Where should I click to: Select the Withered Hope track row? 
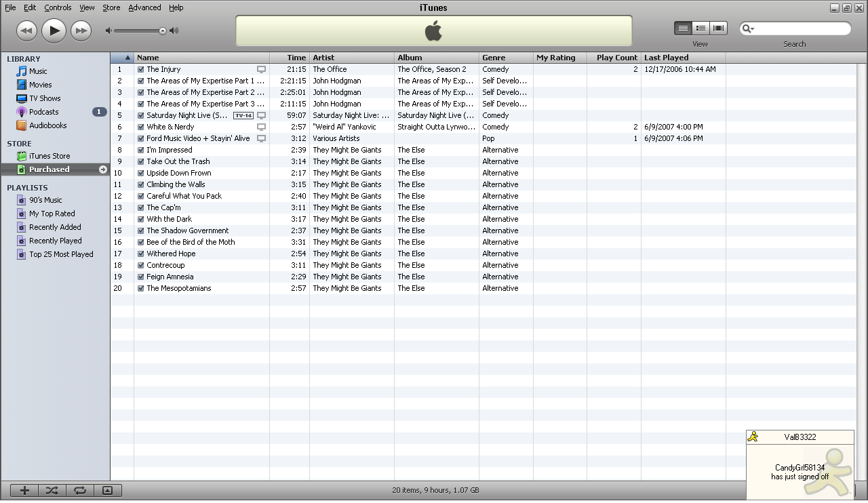pyautogui.click(x=483, y=254)
